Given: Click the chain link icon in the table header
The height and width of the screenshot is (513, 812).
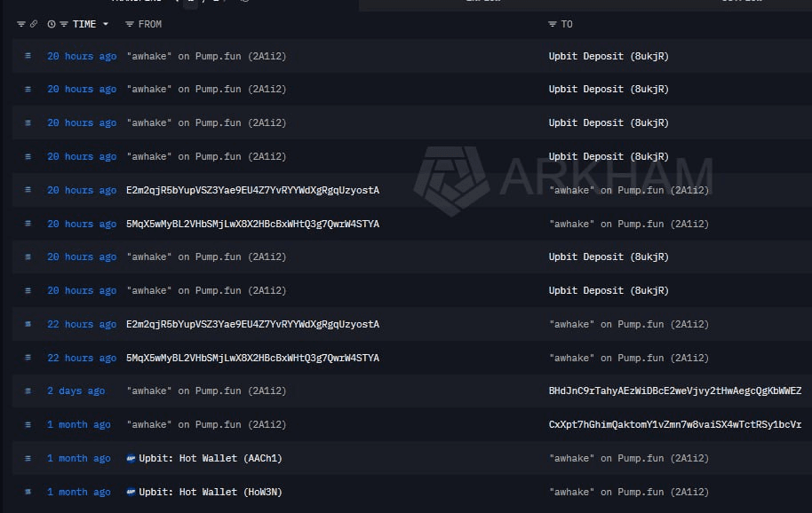Looking at the screenshot, I should tap(34, 24).
